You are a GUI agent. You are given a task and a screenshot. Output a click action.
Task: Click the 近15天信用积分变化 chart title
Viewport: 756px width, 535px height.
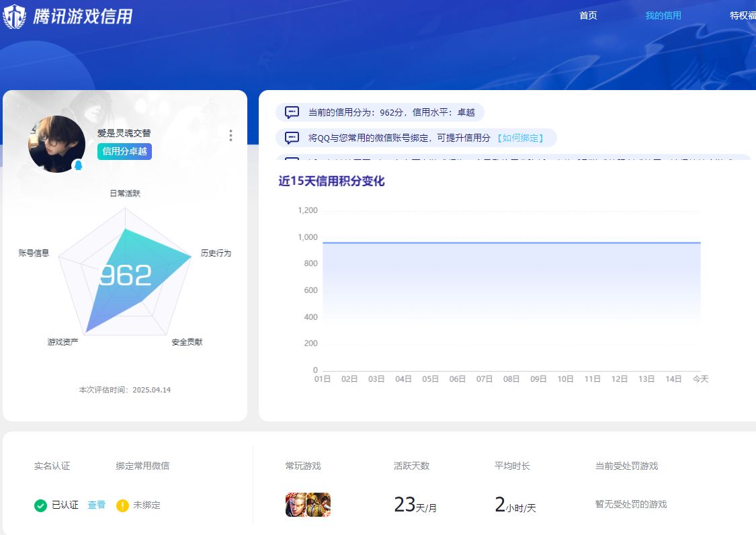tap(332, 181)
